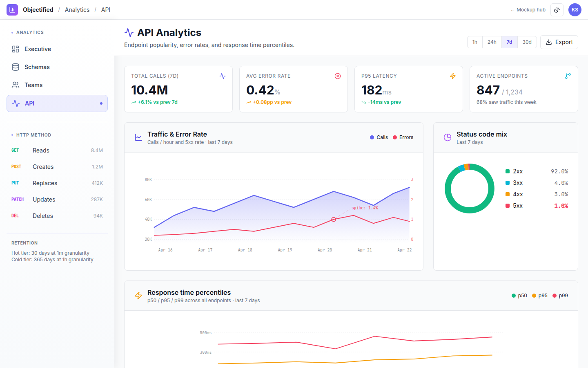Viewport: 588px width, 368px height.
Task: Select the 7d time range
Action: click(509, 42)
